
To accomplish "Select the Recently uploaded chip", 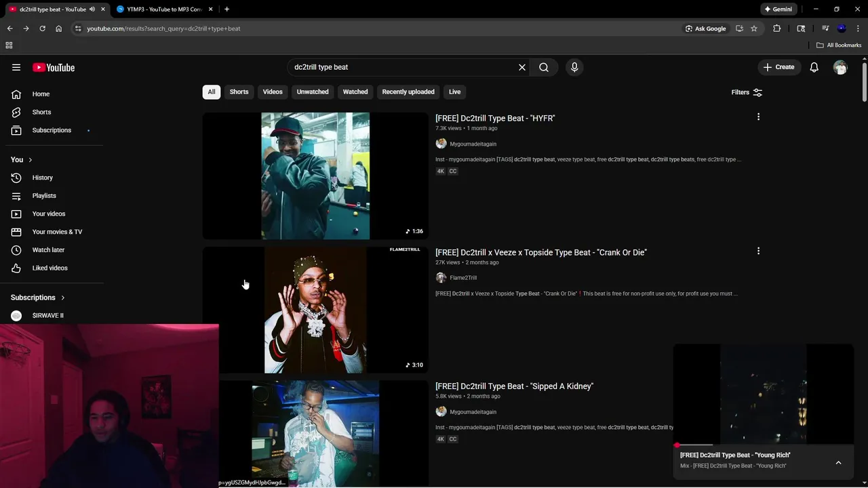I will tap(408, 92).
